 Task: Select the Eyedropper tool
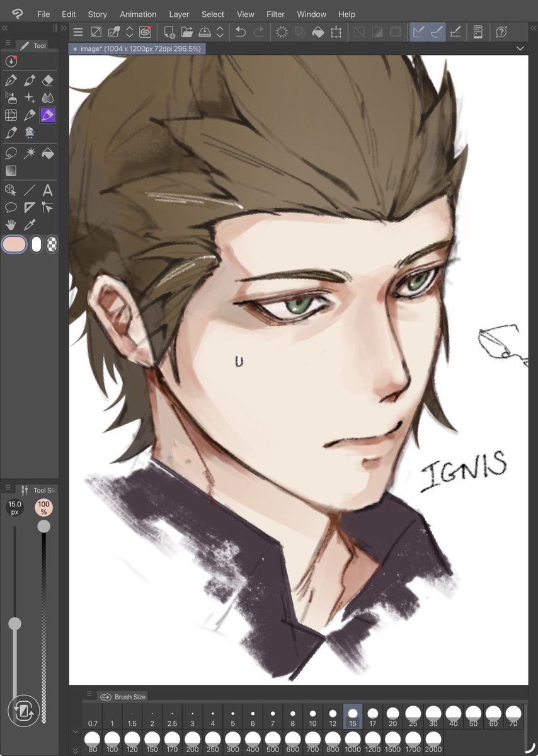coord(30,225)
